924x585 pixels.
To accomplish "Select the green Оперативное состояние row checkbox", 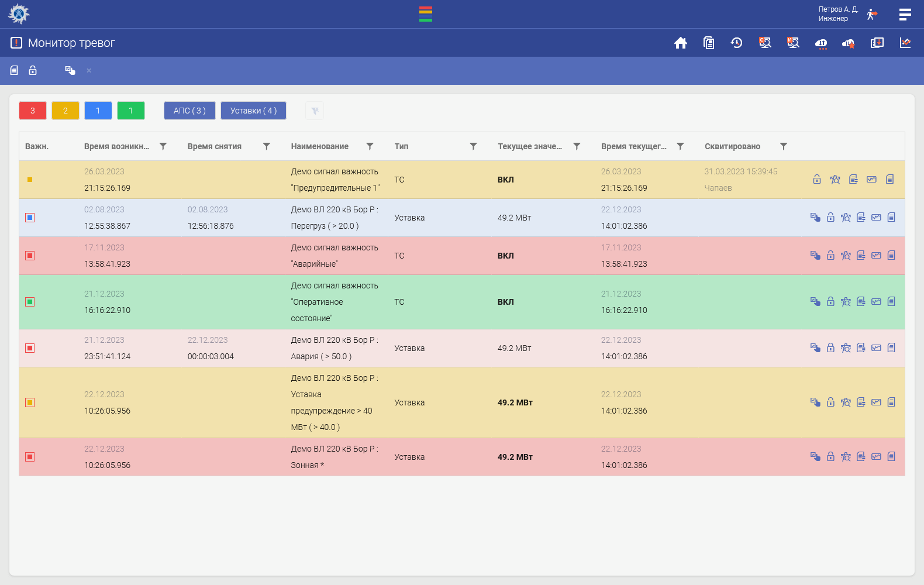I will (x=30, y=302).
